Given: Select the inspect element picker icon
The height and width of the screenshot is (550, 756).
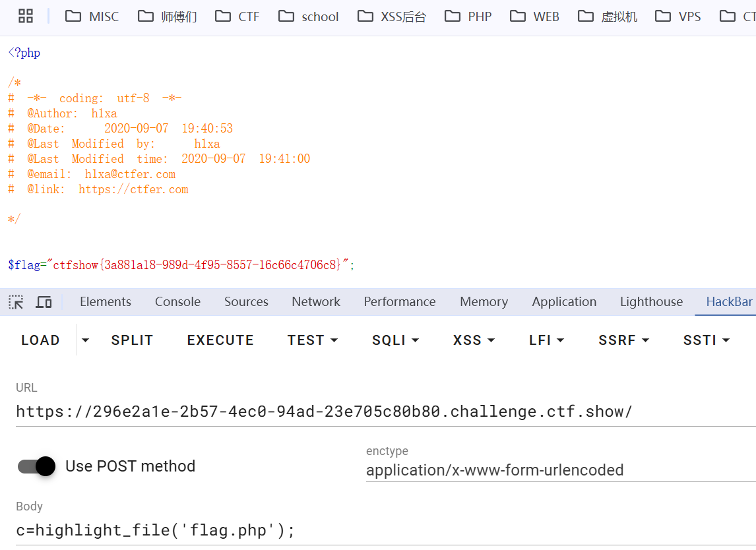Looking at the screenshot, I should click(x=16, y=302).
